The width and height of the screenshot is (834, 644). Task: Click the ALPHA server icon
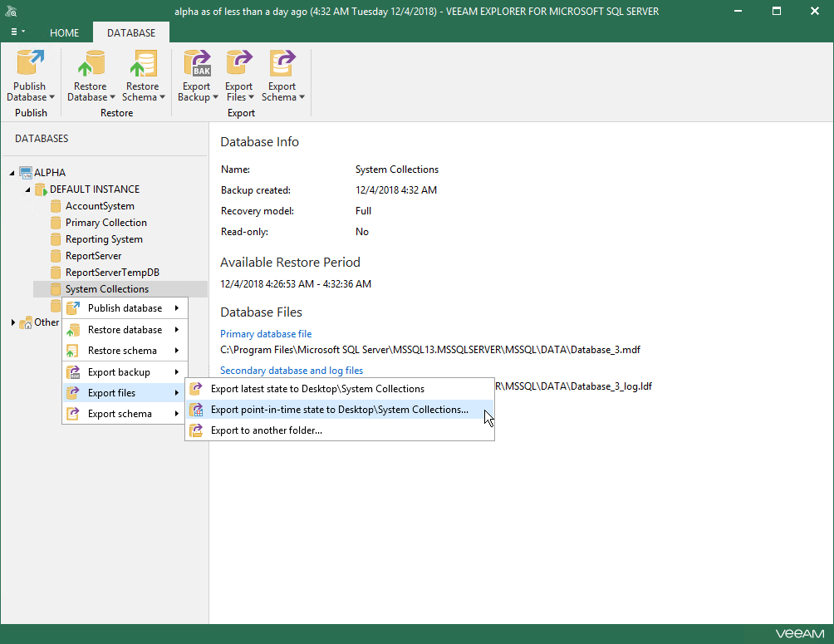coord(26,173)
